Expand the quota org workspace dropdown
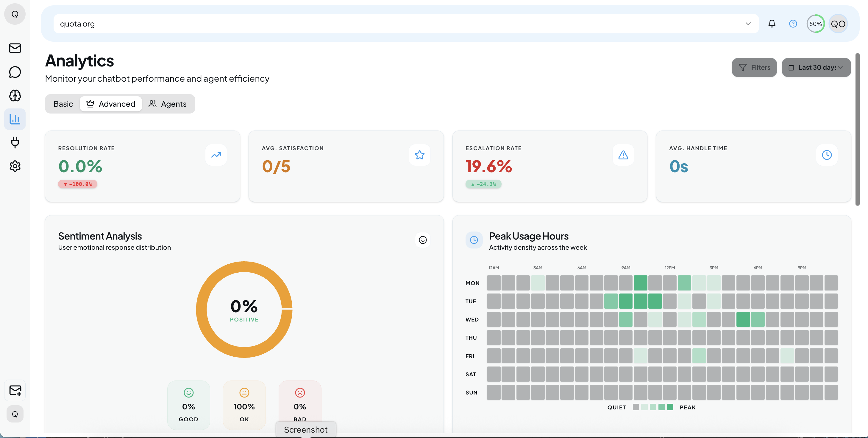 pos(748,24)
